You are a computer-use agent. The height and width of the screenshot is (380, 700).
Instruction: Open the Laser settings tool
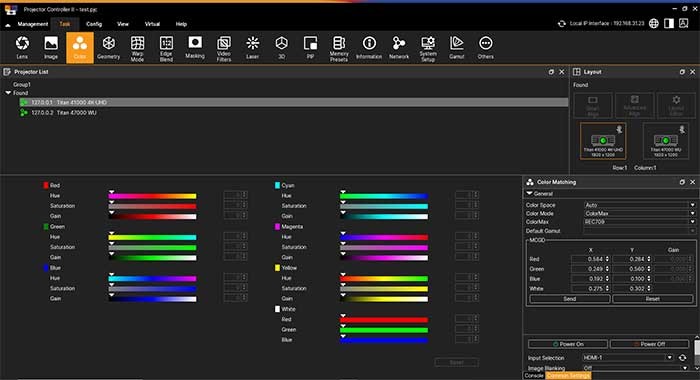pyautogui.click(x=253, y=48)
